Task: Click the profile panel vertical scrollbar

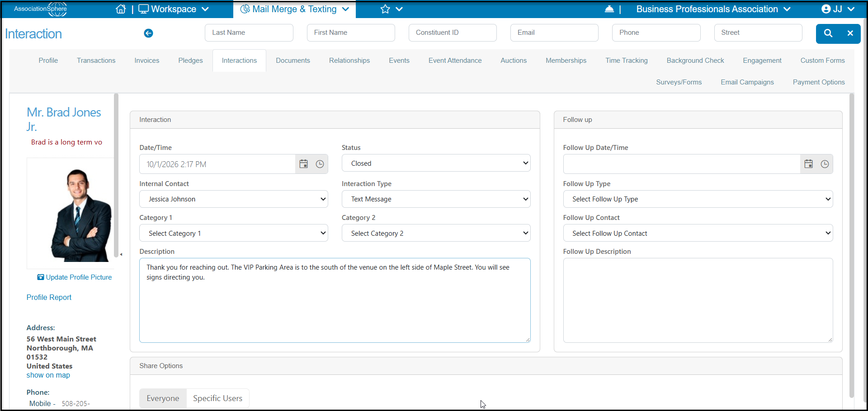Action: click(116, 175)
